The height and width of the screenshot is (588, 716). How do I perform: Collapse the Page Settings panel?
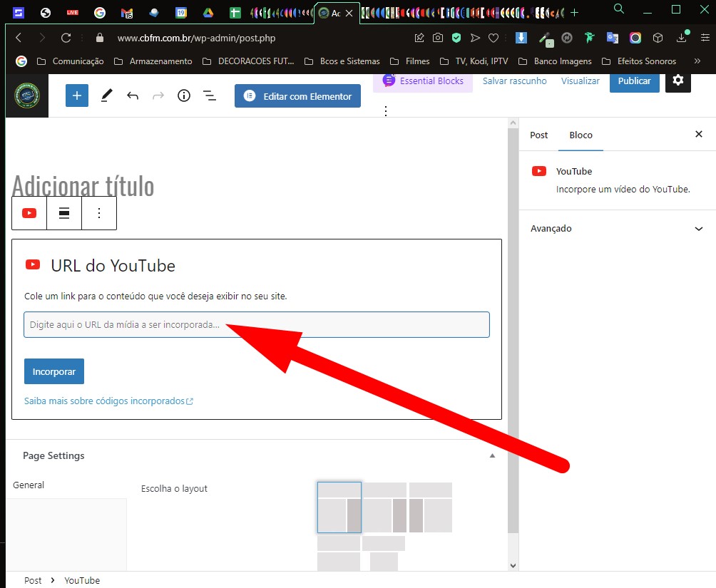pyautogui.click(x=492, y=455)
